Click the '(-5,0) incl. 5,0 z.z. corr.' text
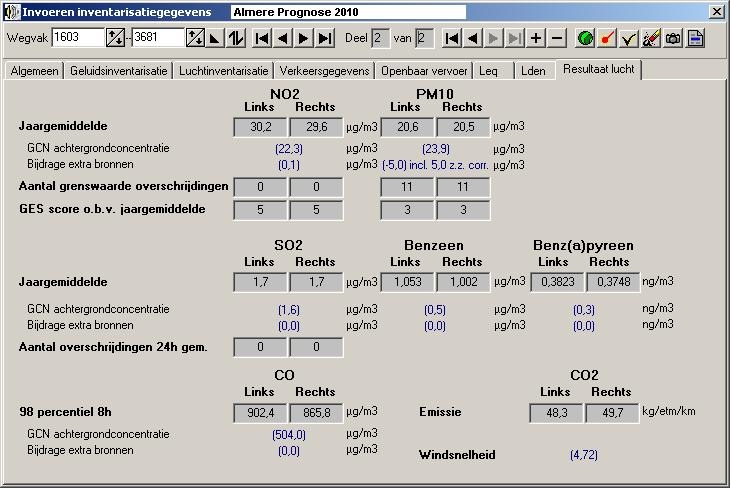The width and height of the screenshot is (730, 488). coord(435,165)
